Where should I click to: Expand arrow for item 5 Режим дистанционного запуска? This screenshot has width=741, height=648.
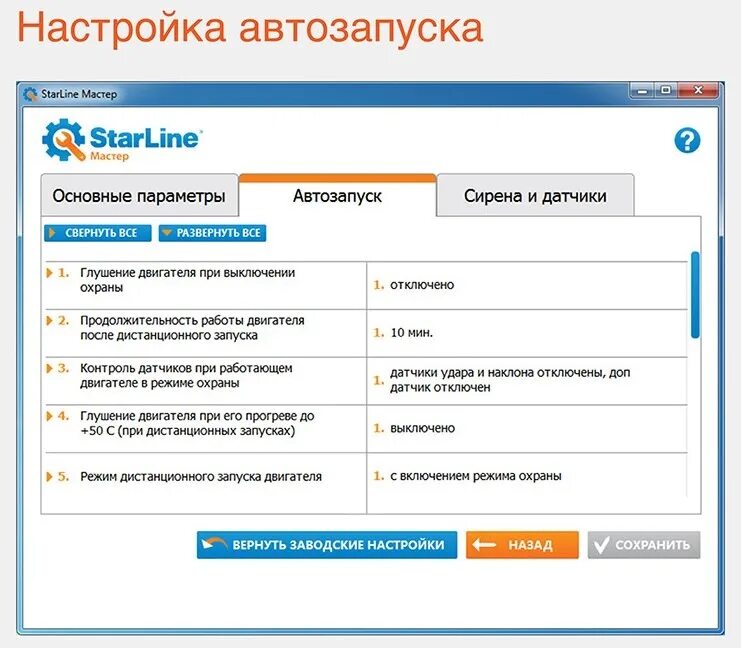coord(49,476)
